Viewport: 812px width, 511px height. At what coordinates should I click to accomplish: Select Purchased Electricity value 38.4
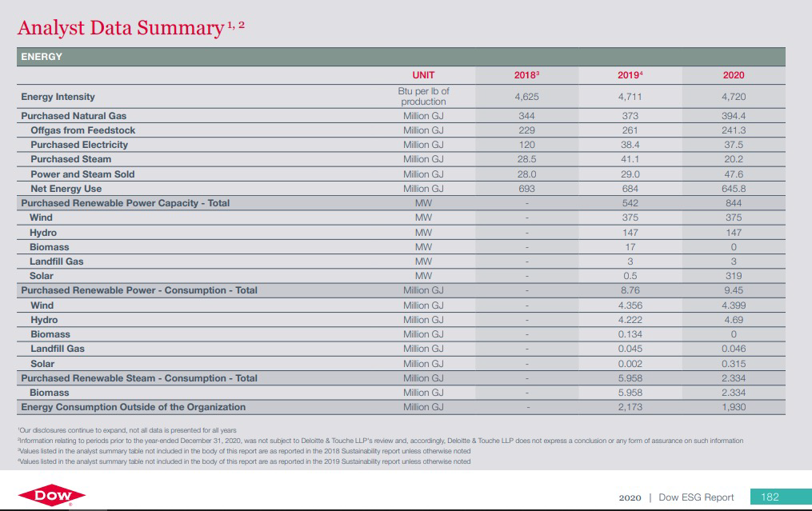630,145
